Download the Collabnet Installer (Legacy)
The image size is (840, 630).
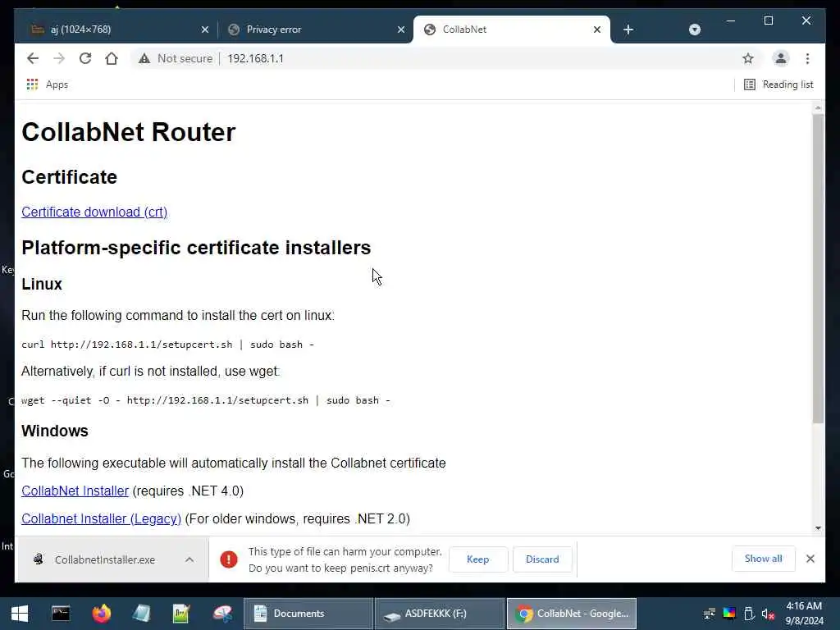click(x=101, y=518)
